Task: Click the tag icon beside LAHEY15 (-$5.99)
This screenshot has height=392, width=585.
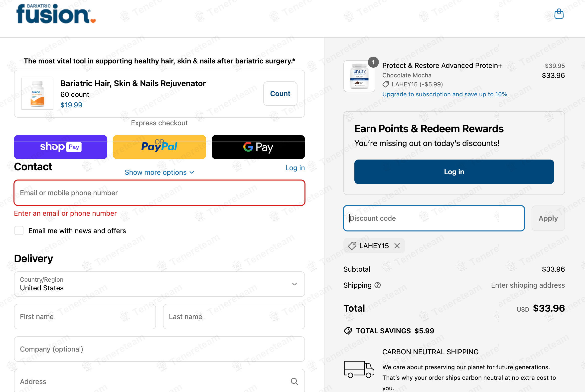Action: click(386, 84)
